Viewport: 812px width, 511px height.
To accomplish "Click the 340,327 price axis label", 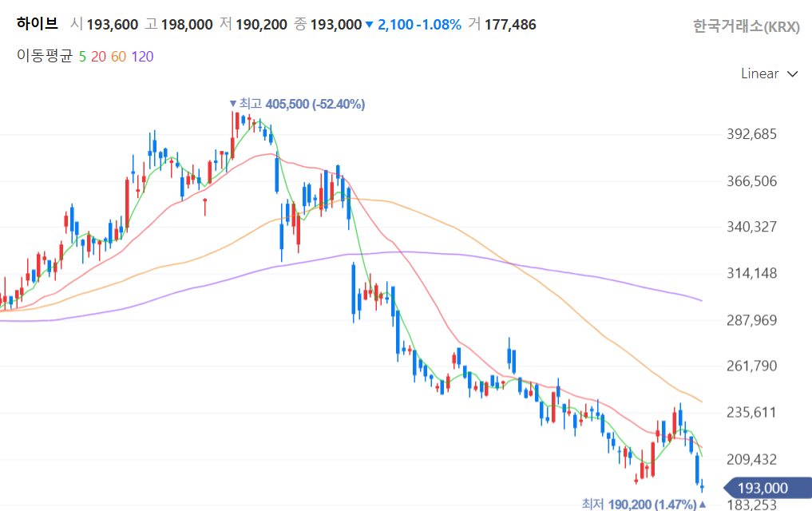I will click(752, 227).
